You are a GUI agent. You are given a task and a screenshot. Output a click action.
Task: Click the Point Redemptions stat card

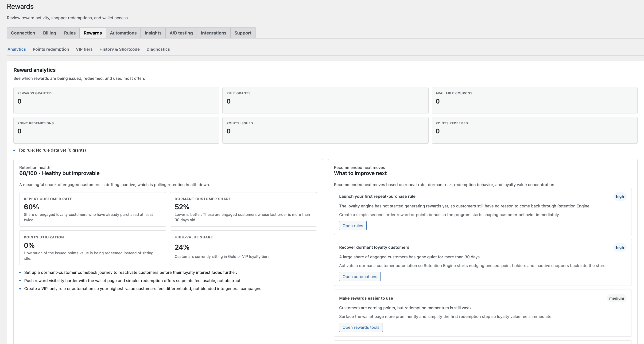click(x=116, y=130)
